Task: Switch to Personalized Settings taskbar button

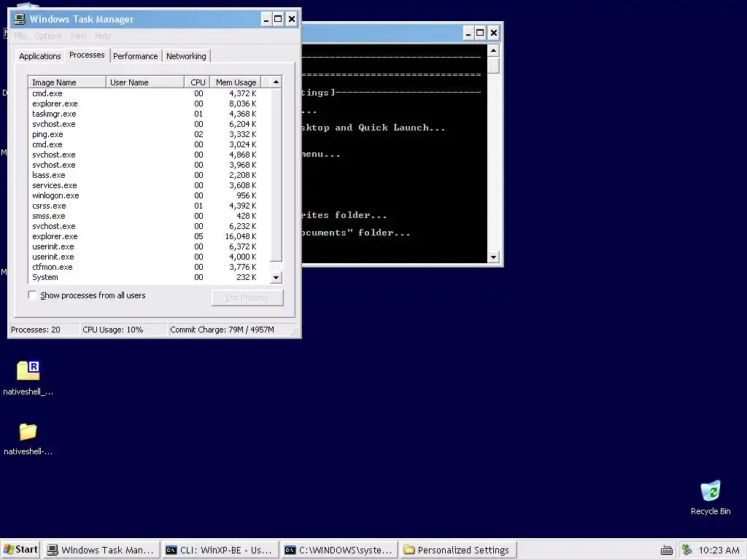Action: click(x=458, y=550)
